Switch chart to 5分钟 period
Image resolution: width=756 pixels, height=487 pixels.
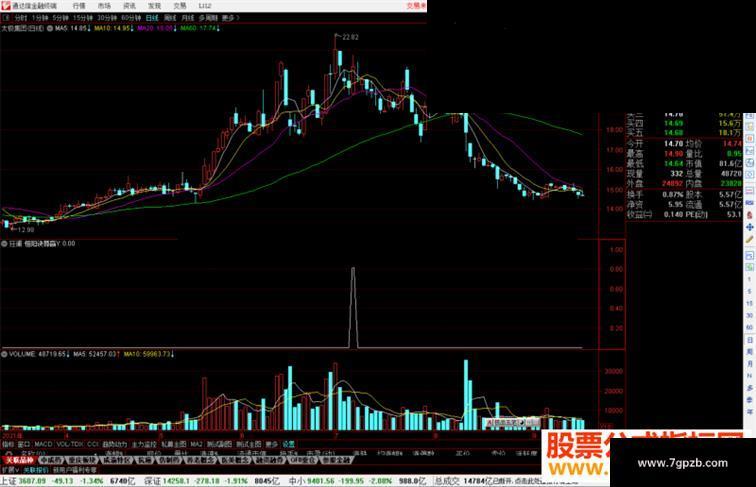60,18
